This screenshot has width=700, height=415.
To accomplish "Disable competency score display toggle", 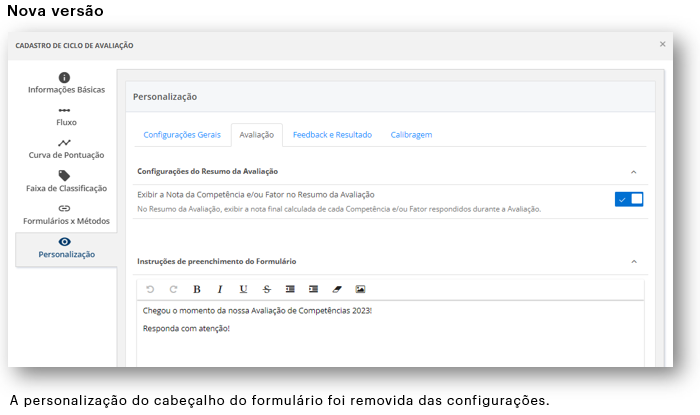I will (630, 200).
